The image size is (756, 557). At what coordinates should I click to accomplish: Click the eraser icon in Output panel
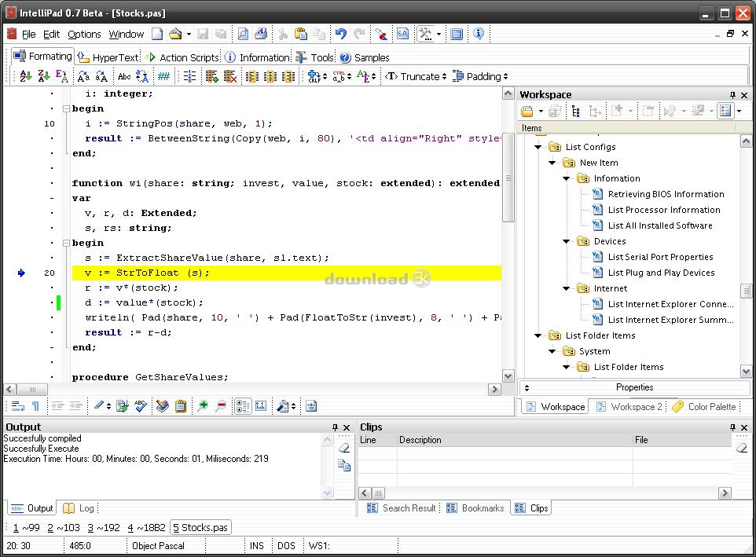point(343,448)
